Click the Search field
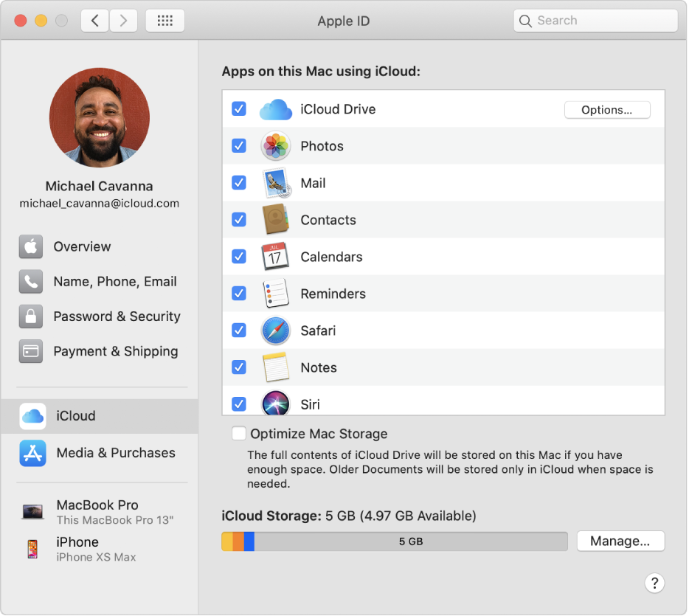The width and height of the screenshot is (689, 616). coord(595,21)
